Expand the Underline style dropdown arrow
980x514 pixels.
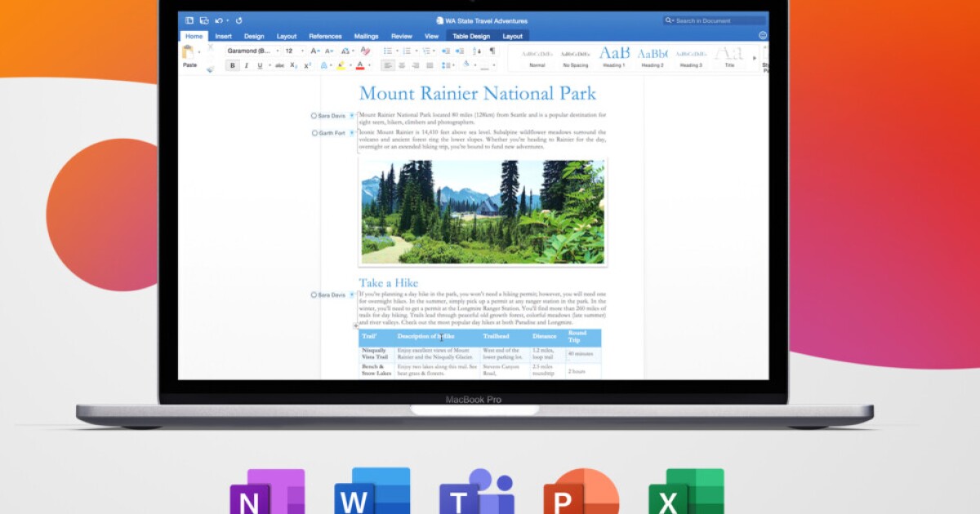tap(269, 65)
